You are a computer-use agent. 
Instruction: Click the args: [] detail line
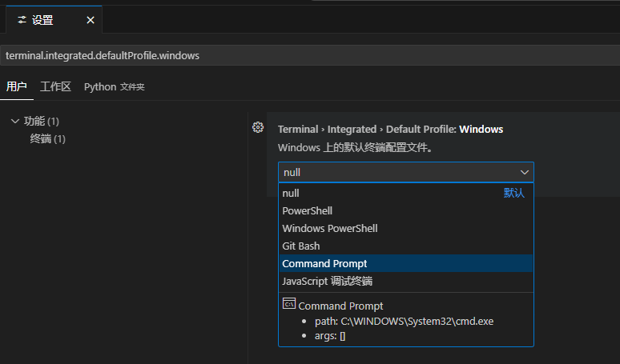point(330,336)
